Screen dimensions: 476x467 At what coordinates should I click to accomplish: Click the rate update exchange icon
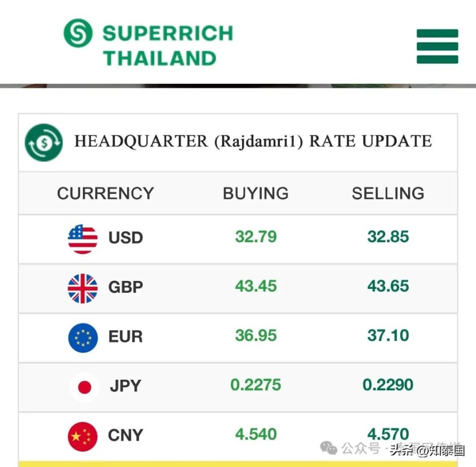click(x=44, y=142)
